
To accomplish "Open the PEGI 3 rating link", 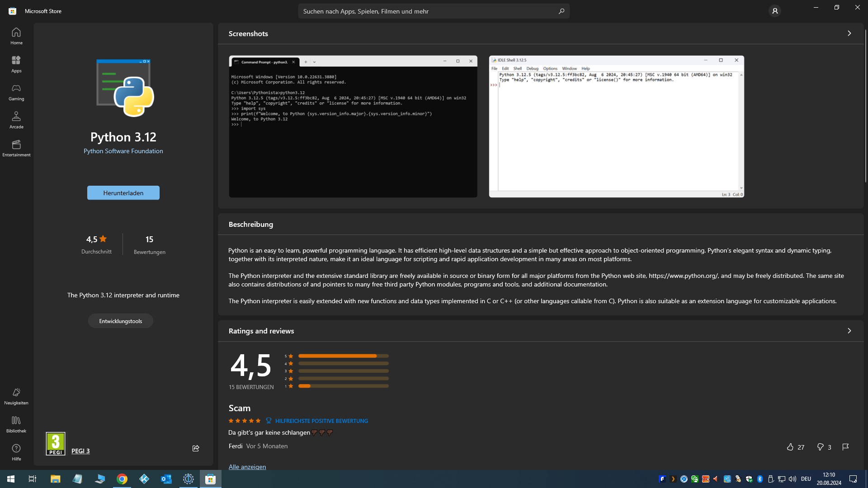I will click(80, 451).
